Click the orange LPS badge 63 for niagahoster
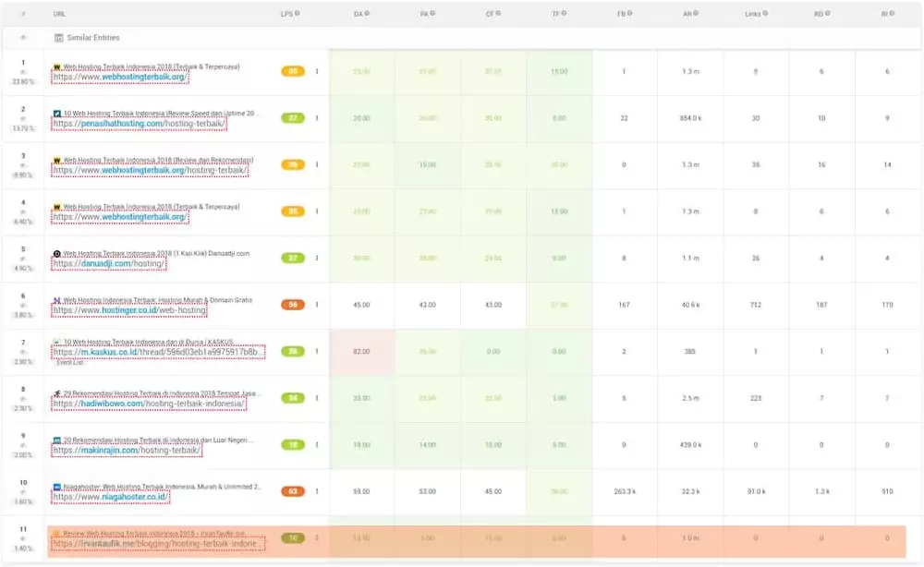The width and height of the screenshot is (924, 567). 293,491
